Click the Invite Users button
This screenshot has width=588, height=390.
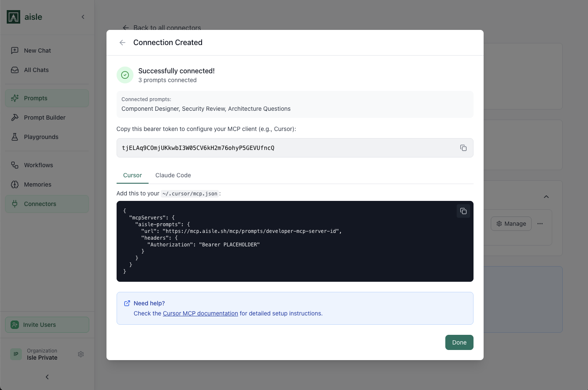[x=47, y=325]
